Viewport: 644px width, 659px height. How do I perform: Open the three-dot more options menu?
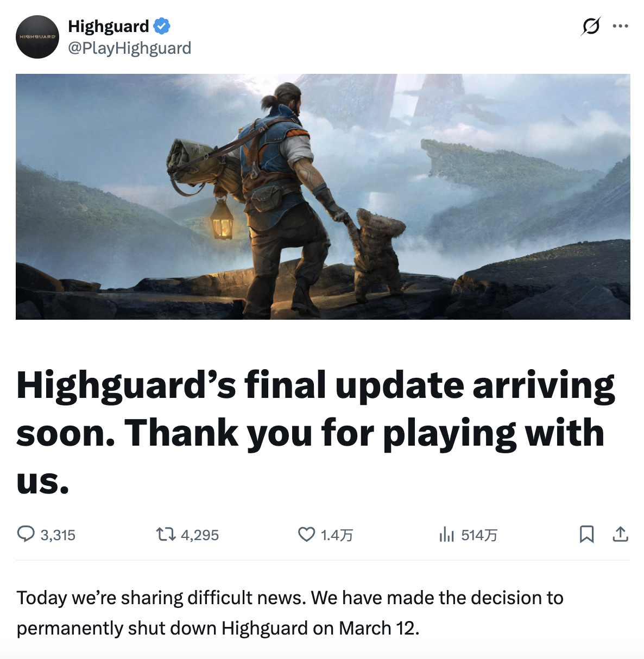pos(620,26)
